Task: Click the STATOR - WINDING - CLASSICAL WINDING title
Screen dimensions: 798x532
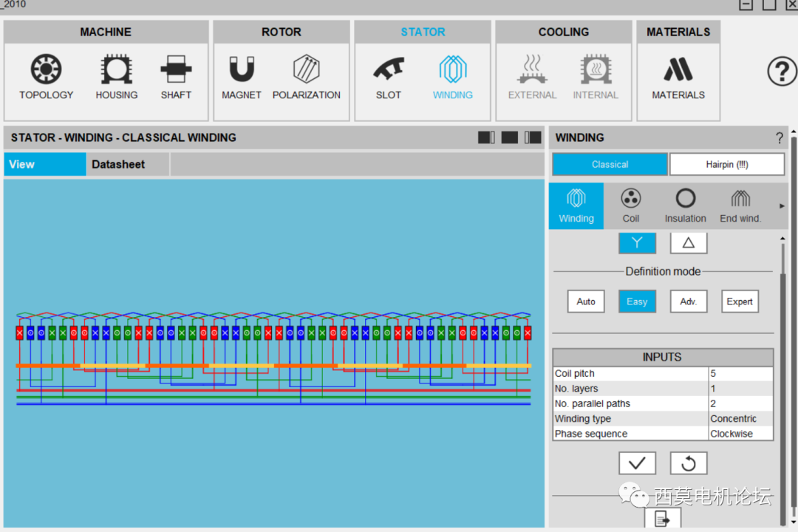Action: pos(123,137)
